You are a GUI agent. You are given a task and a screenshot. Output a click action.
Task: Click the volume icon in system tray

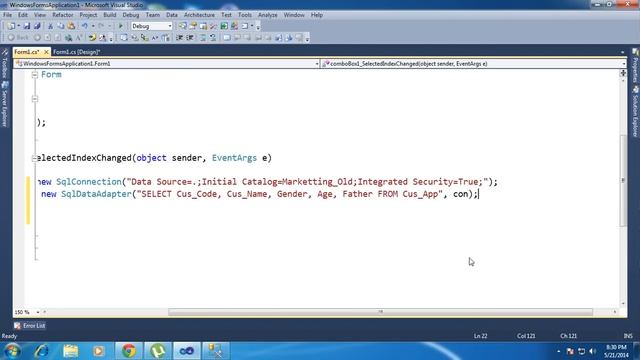coord(592,351)
